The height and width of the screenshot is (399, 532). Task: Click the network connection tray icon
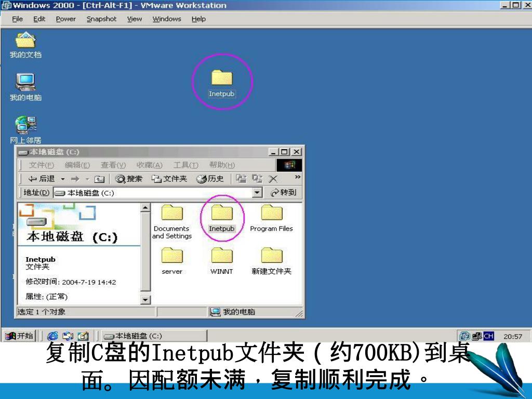[x=477, y=336]
